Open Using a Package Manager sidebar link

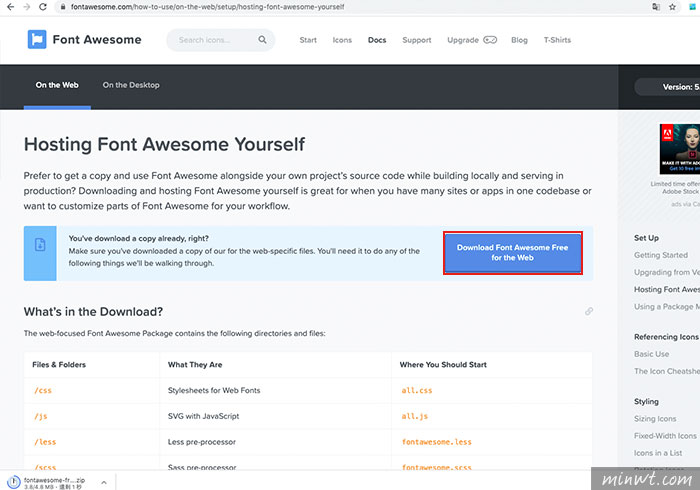(667, 307)
